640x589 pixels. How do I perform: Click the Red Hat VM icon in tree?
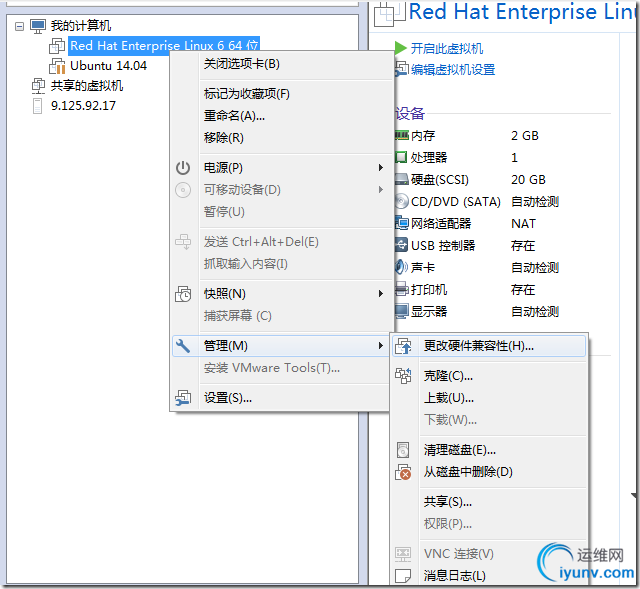click(x=57, y=46)
